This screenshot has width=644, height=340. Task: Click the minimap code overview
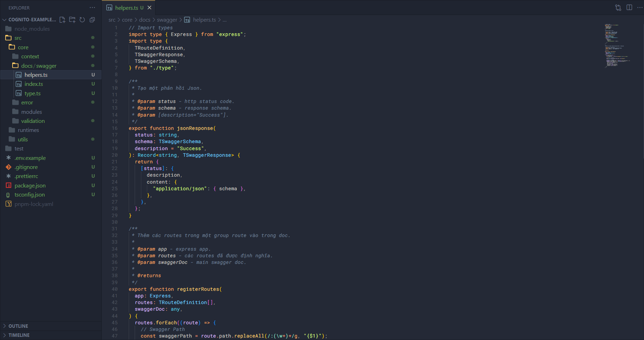(617, 45)
